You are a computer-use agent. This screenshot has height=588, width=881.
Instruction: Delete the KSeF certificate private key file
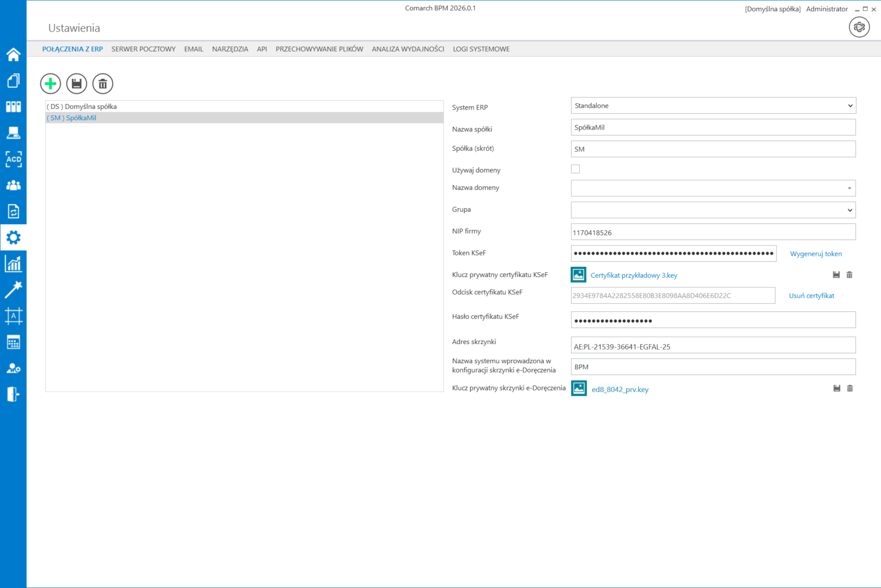(849, 275)
